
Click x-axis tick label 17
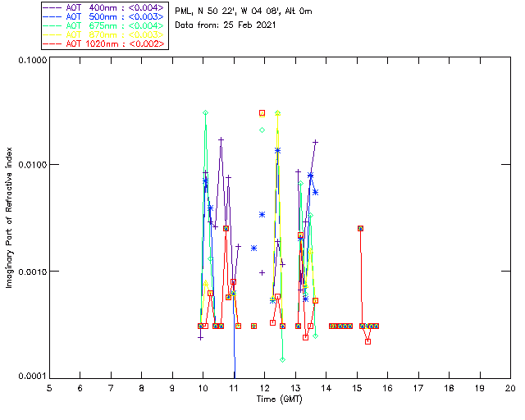(x=418, y=388)
